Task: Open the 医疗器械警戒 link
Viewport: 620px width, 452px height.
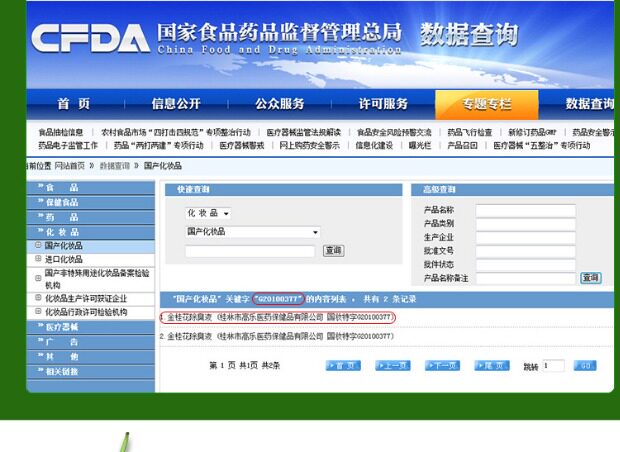Action: [x=242, y=146]
